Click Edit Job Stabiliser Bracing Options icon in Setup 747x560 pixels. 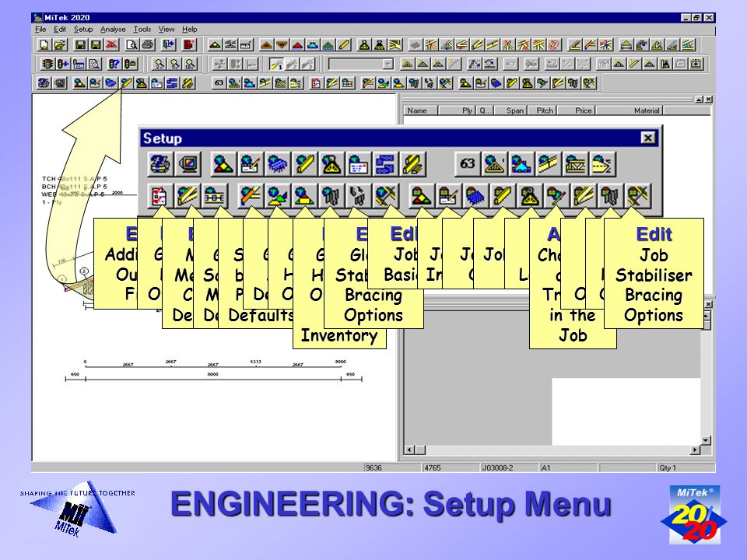[x=638, y=196]
